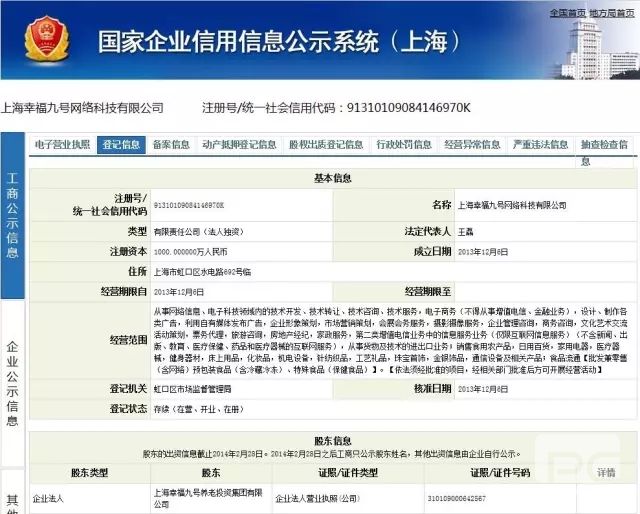Click the 有限责任公司（法人独资） type value
The image size is (640, 514).
(198, 232)
